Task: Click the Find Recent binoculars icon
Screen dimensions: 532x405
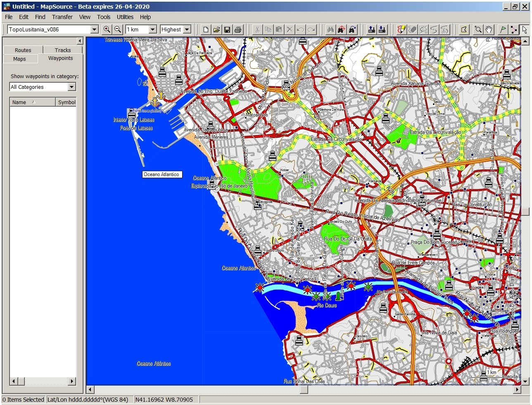Action: click(x=352, y=29)
